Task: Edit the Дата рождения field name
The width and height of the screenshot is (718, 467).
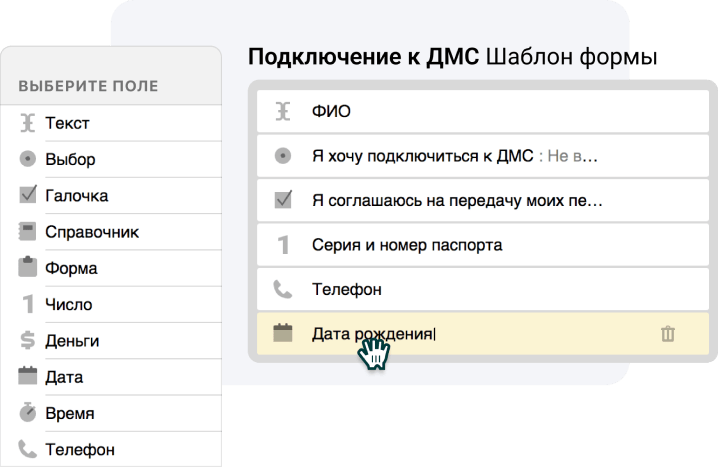Action: click(x=374, y=334)
